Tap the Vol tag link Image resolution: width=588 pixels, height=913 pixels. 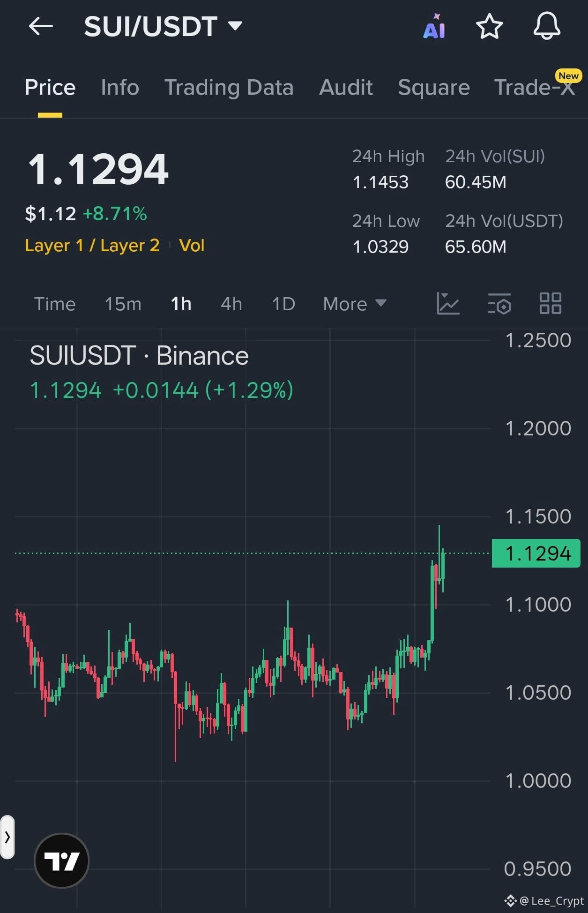(x=192, y=246)
